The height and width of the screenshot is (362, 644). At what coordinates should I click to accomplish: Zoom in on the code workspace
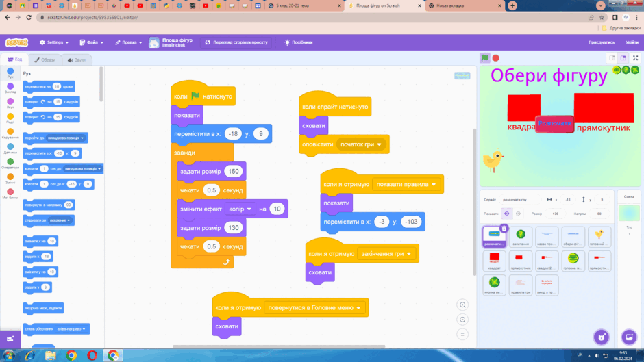pyautogui.click(x=462, y=305)
